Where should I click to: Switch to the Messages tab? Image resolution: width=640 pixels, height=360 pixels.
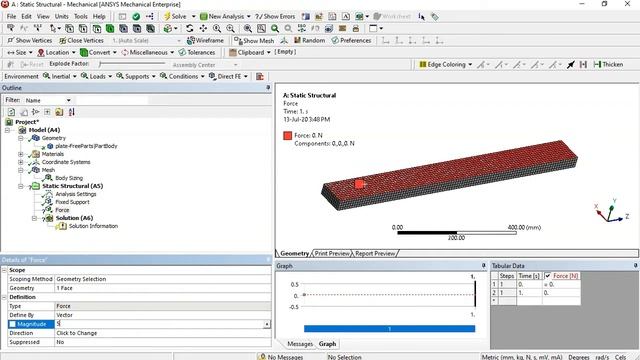click(x=300, y=344)
